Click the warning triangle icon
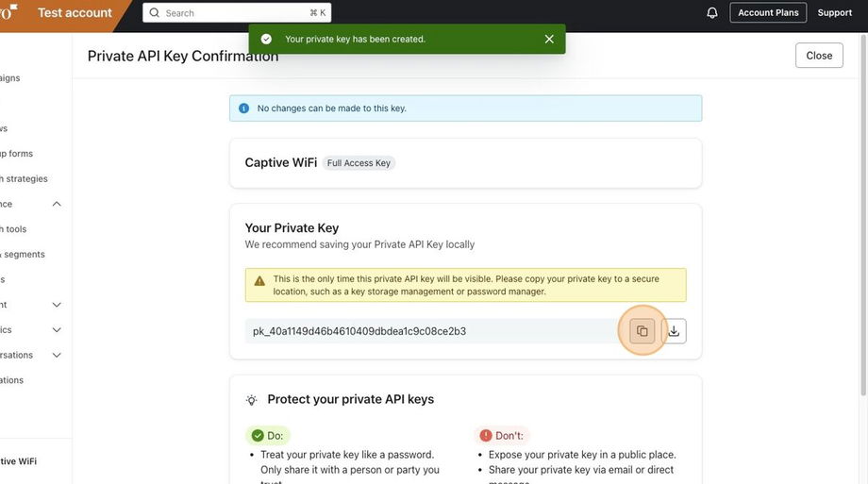The width and height of the screenshot is (868, 484). [x=259, y=280]
